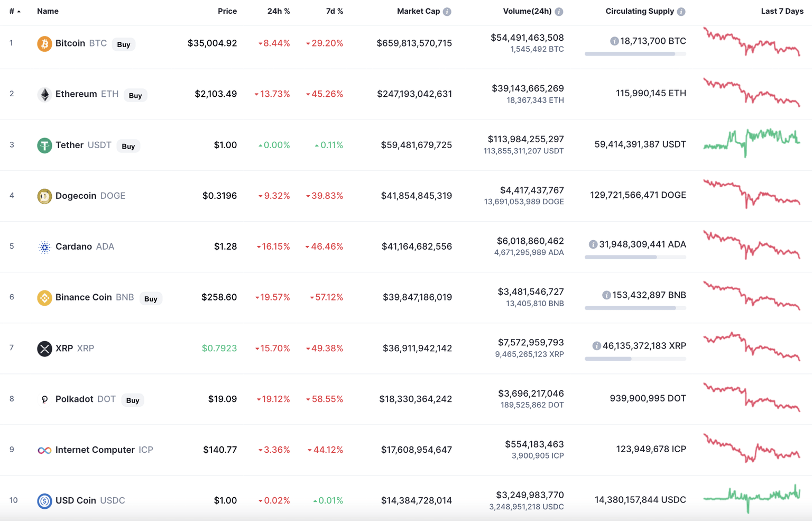Viewport: 812px width, 521px height.
Task: Click the XRP logo icon
Action: (x=44, y=348)
